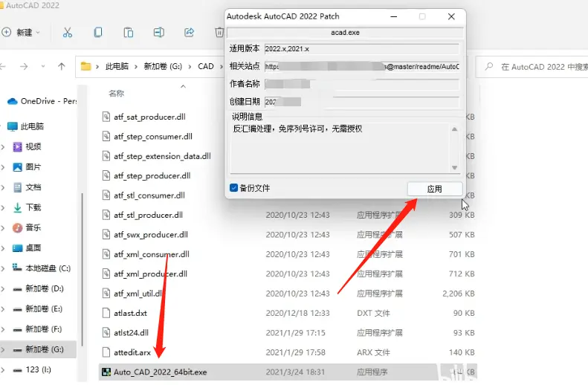Viewport: 588px width, 385px height.
Task: Open recent locations dropdown chevron
Action: pos(43,66)
